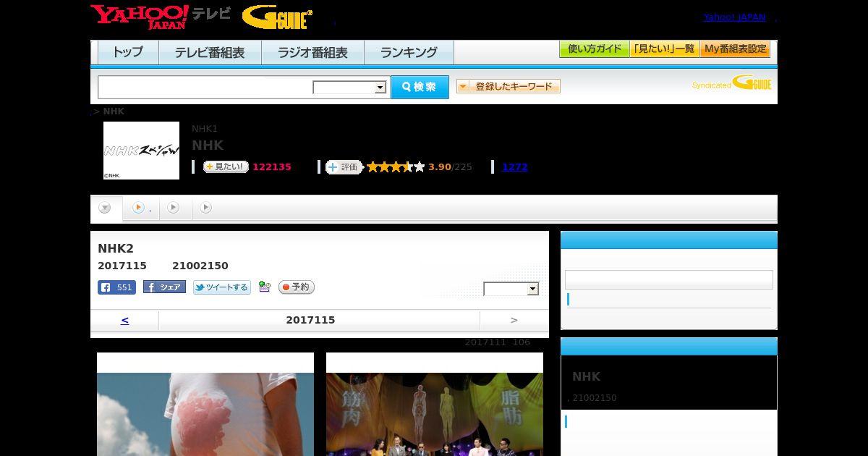Image resolution: width=868 pixels, height=456 pixels.
Task: Click the sidebar white text field
Action: (x=668, y=280)
